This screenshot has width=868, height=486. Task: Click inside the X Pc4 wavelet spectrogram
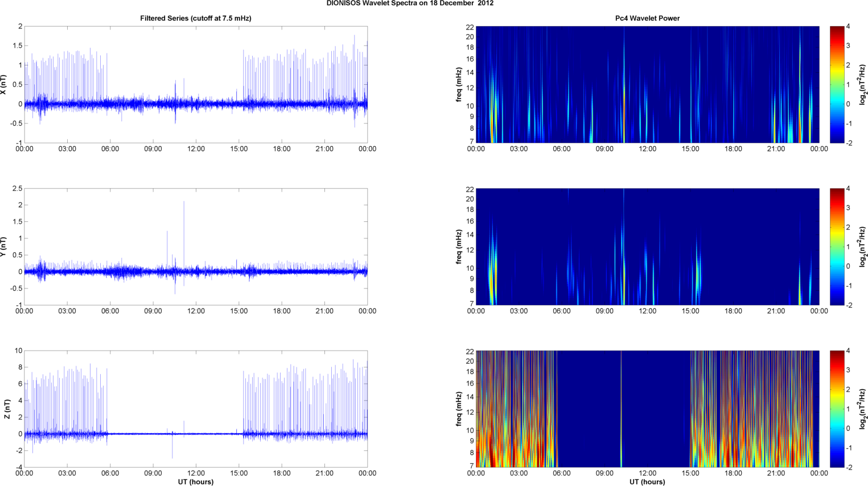(647, 85)
